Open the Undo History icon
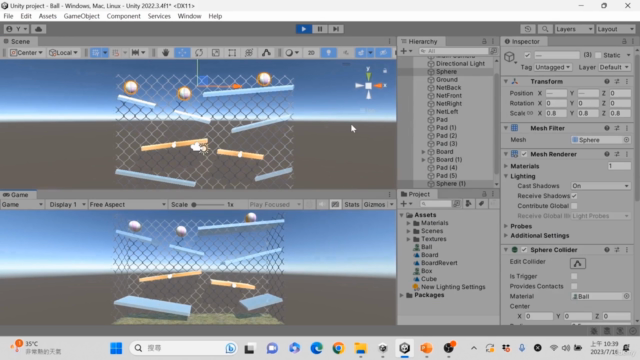The image size is (640, 360). [528, 29]
